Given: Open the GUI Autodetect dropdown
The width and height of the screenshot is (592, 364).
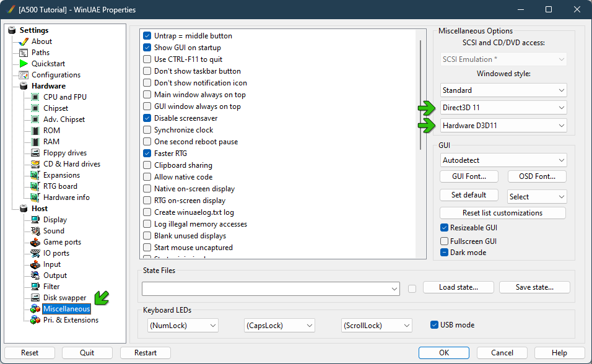Looking at the screenshot, I should click(503, 160).
